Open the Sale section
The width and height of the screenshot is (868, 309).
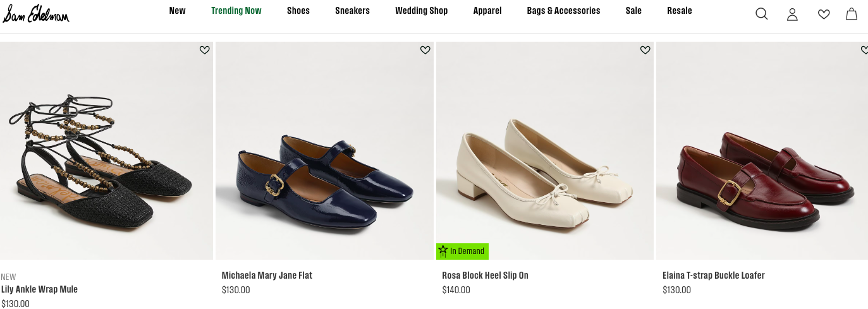(x=633, y=11)
